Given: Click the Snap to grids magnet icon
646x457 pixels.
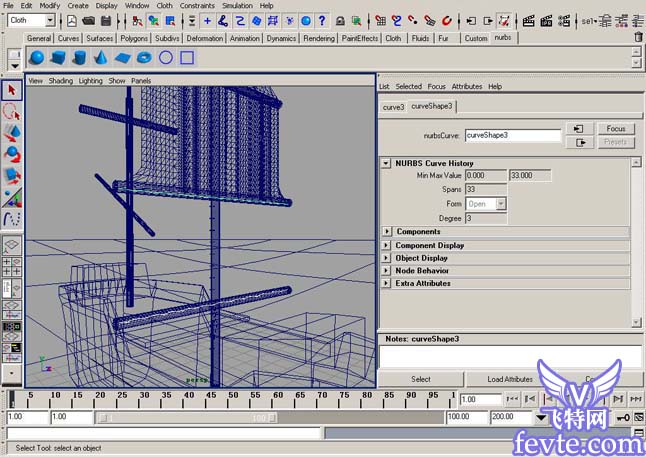Looking at the screenshot, I should click(x=380, y=21).
